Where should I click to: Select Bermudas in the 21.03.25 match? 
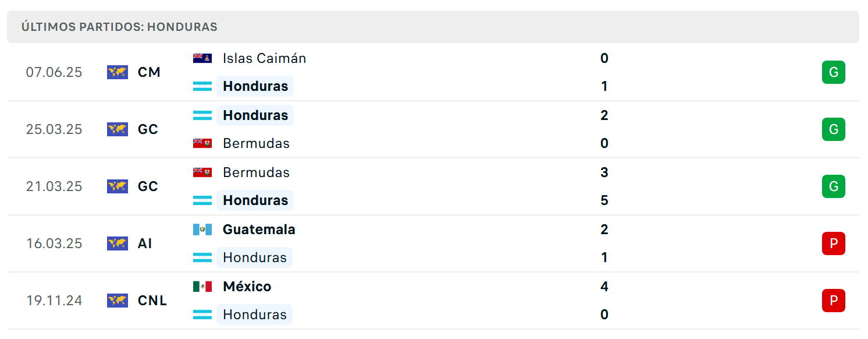(x=256, y=172)
